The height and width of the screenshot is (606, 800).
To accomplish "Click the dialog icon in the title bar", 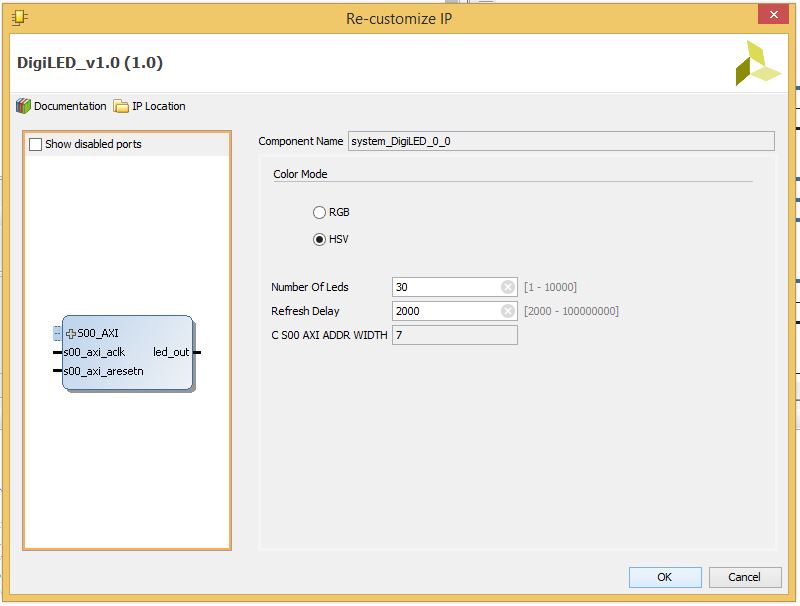I will (x=19, y=18).
